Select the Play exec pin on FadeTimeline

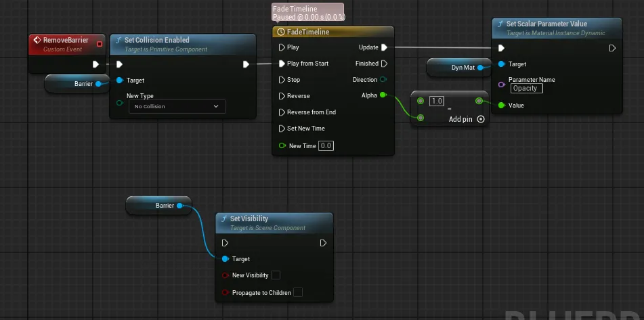[282, 47]
